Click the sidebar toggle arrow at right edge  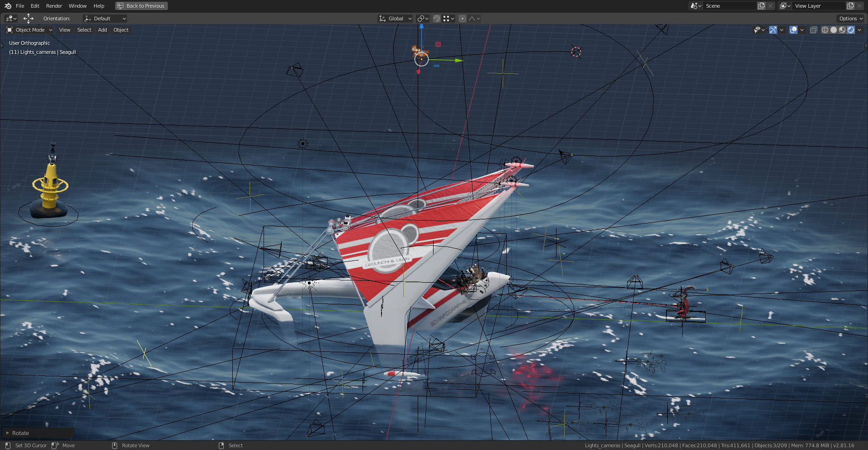tap(865, 45)
